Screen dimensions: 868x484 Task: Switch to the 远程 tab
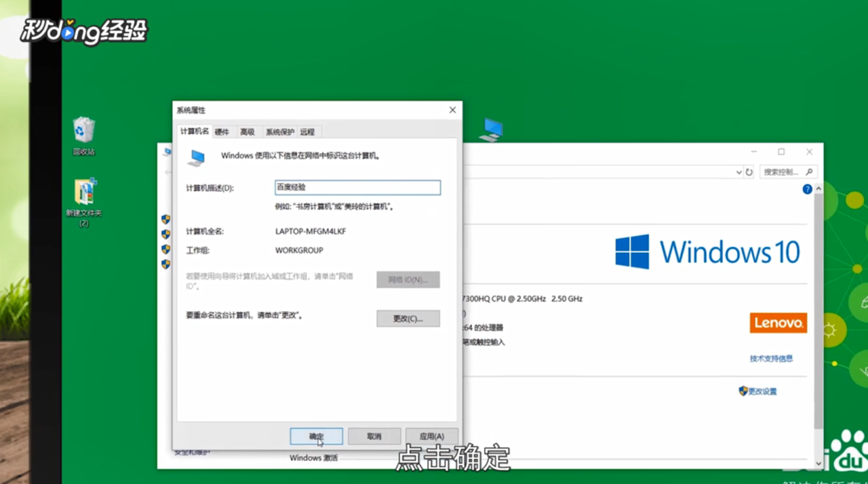tap(307, 132)
